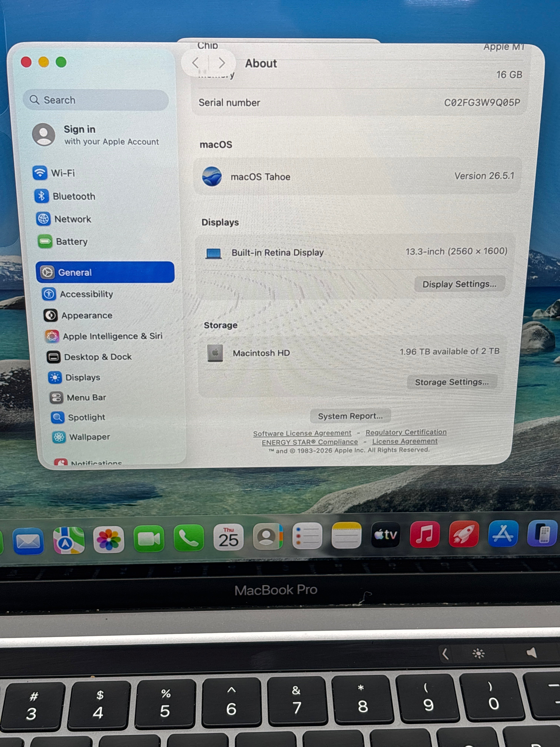The height and width of the screenshot is (747, 560).
Task: Open Apple TV from the Dock
Action: 386,535
